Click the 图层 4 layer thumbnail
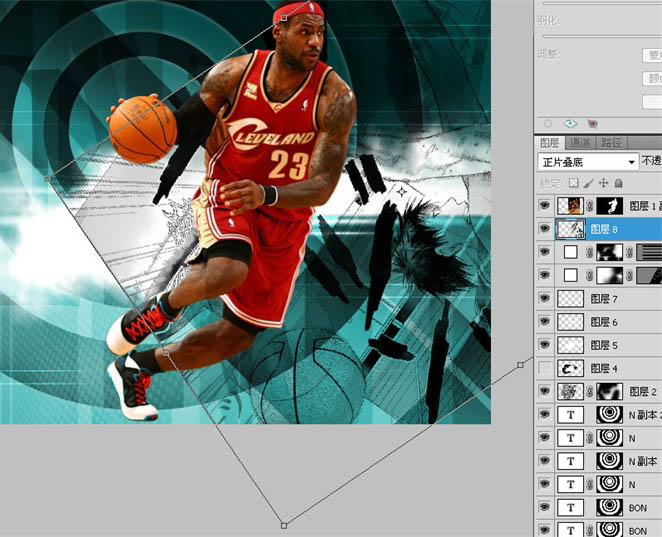Viewport: 662px width, 537px height. (571, 369)
